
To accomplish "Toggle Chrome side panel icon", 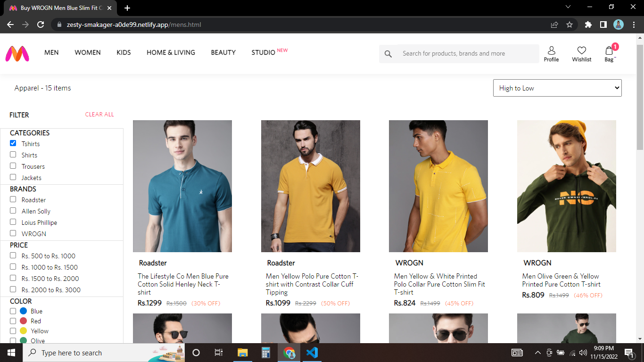I will [603, 25].
